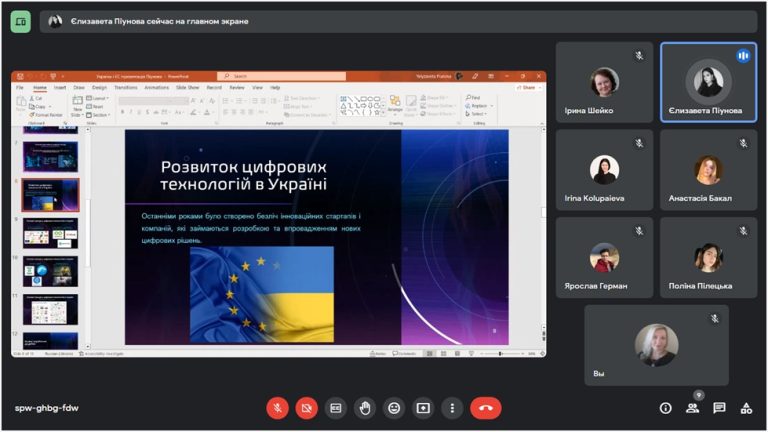The image size is (768, 432).
Task: Open the in-call chat icon
Action: coord(719,408)
